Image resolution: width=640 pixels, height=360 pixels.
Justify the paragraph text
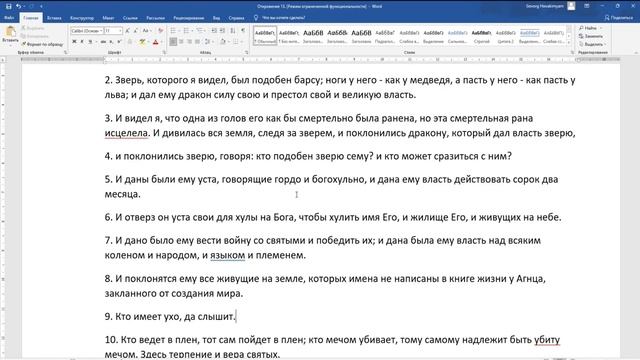[198, 42]
